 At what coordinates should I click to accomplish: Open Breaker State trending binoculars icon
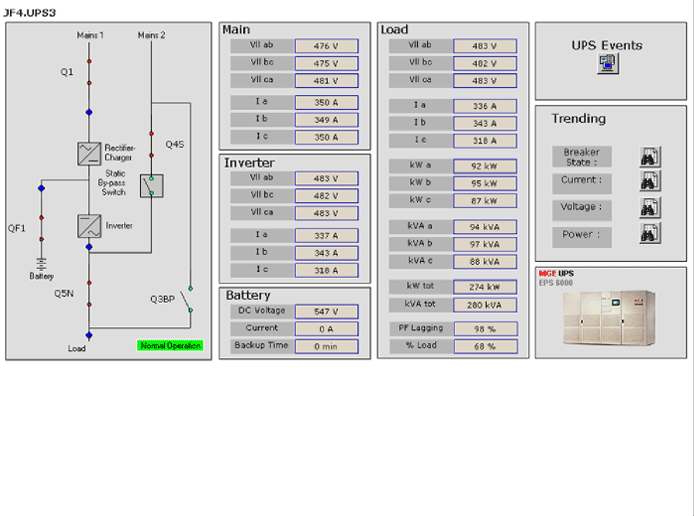pos(650,157)
